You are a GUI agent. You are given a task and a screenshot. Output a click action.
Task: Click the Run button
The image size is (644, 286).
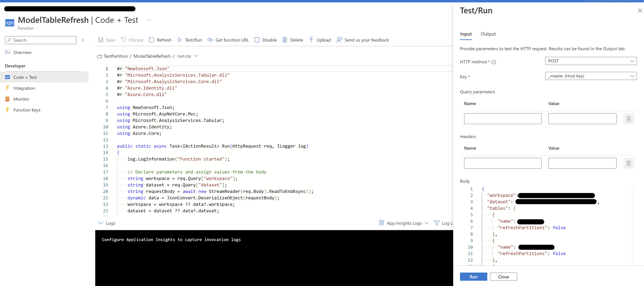473,276
